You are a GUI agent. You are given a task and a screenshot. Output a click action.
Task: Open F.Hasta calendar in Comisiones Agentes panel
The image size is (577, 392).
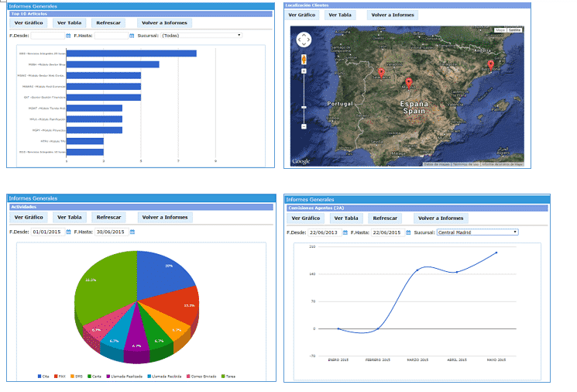(408, 232)
